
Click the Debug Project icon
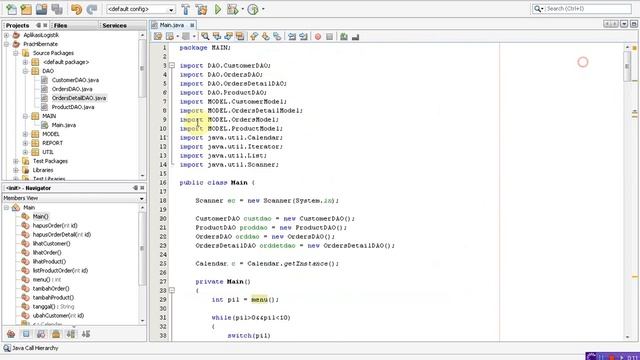point(233,9)
